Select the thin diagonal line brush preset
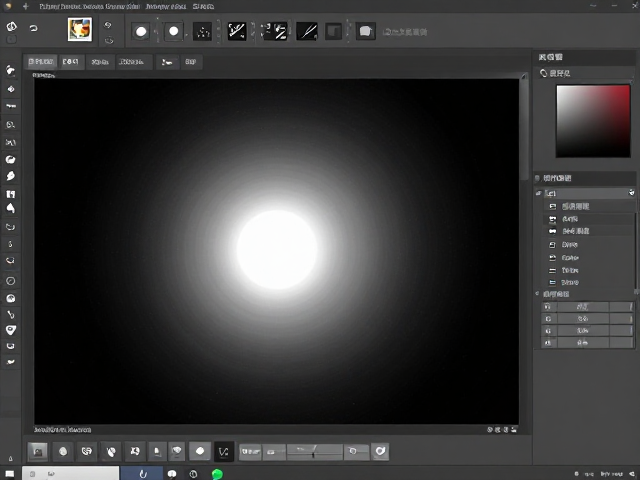This screenshot has height=480, width=640. coord(307,31)
